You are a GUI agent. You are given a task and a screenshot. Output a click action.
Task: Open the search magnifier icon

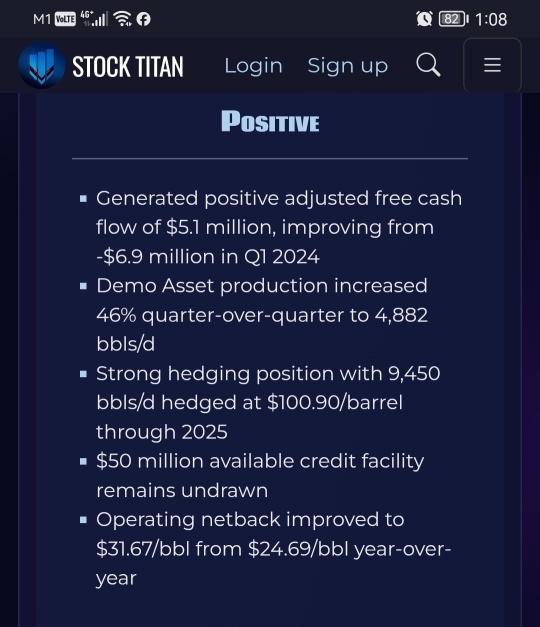428,65
